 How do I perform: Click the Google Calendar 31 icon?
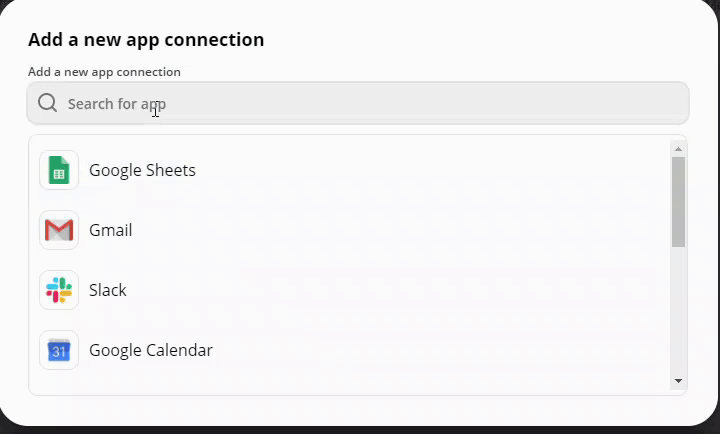(59, 350)
